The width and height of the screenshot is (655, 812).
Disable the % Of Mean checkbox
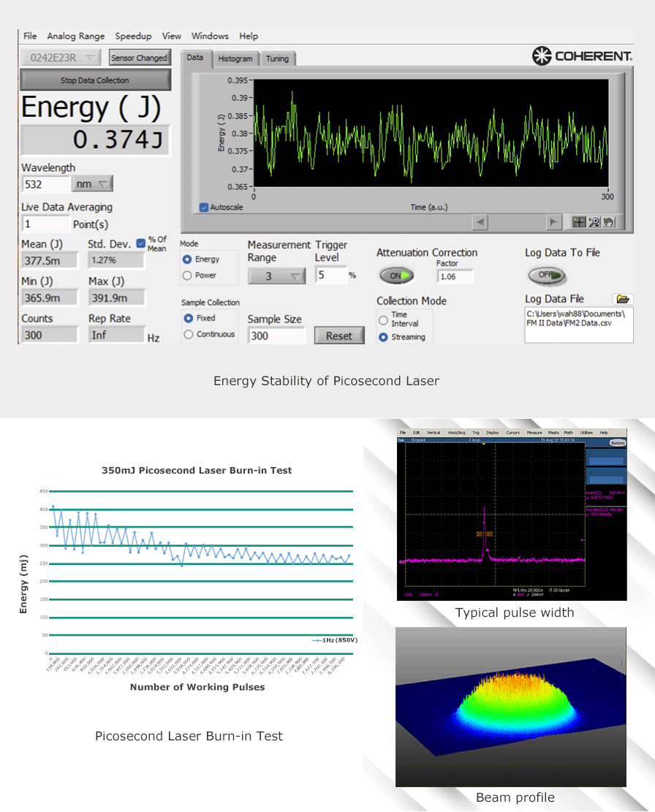[141, 244]
